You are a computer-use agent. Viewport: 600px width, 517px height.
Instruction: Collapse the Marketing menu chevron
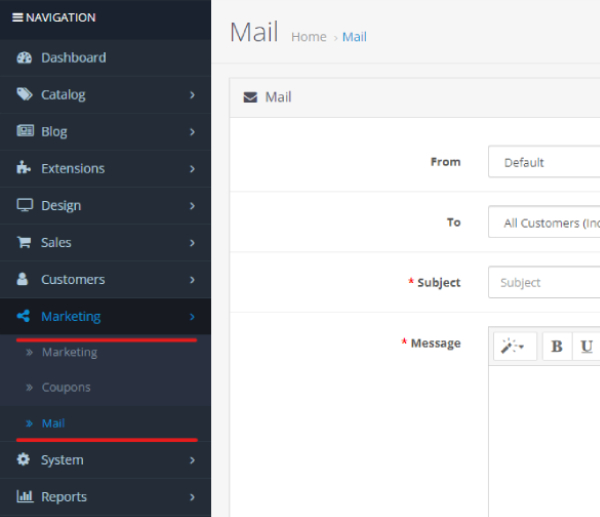[192, 317]
